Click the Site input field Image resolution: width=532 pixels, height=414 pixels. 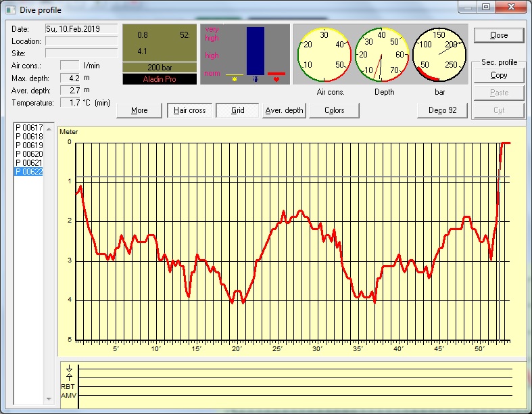pos(81,53)
